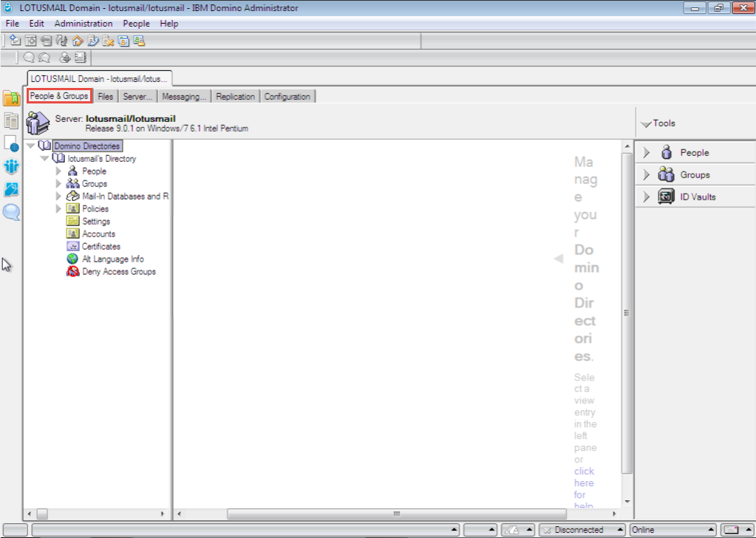Open the Disconnected status dropdown
Screen dimensions: 756x538
pos(582,530)
